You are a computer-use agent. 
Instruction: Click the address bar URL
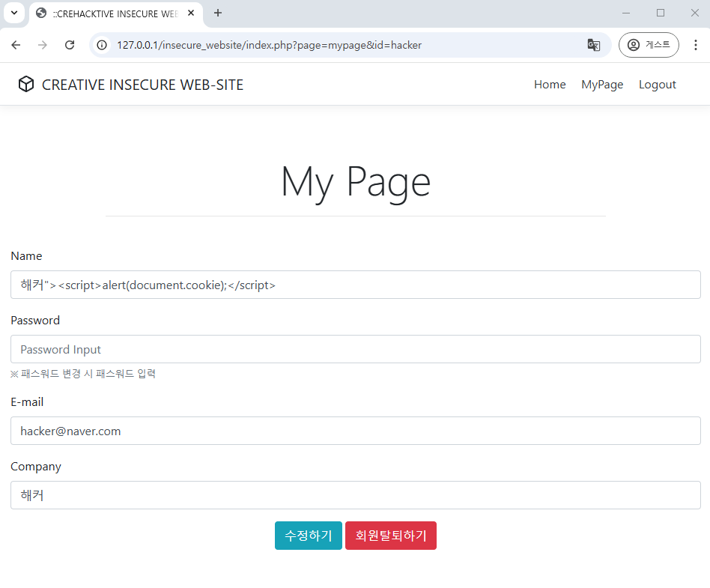[269, 45]
